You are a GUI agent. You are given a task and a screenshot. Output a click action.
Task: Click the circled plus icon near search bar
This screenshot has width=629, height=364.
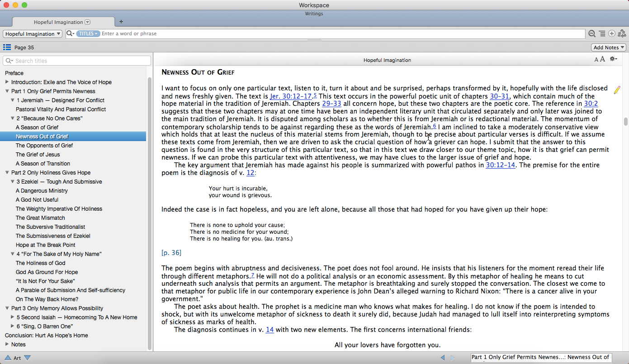(x=612, y=33)
